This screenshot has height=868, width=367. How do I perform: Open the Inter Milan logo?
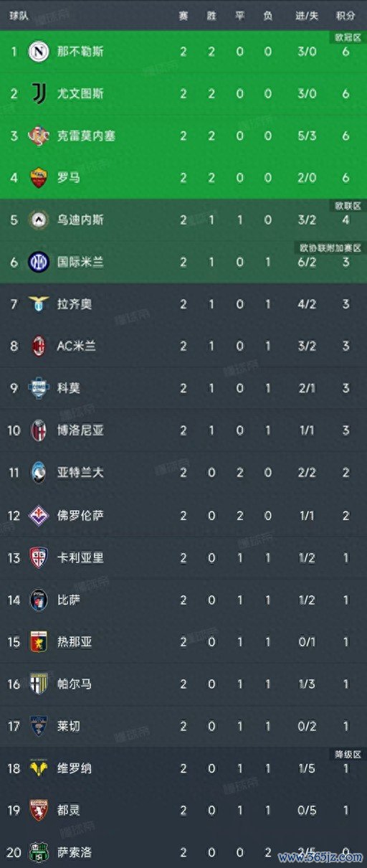[38, 262]
